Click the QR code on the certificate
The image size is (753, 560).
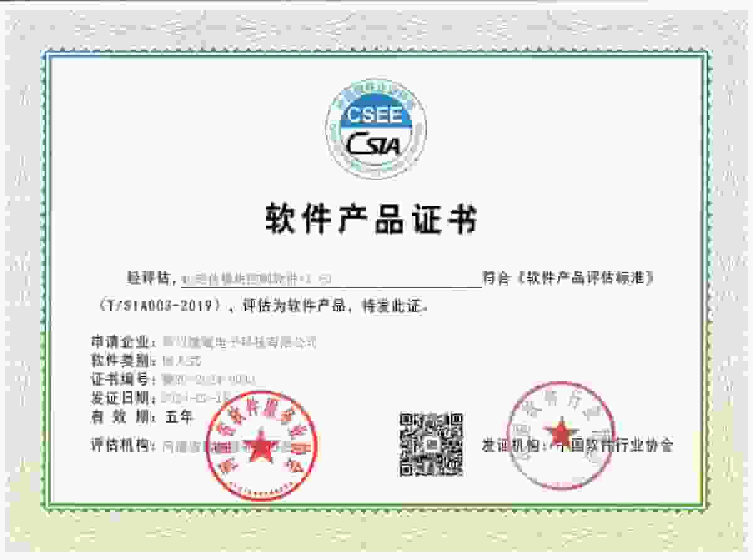(x=432, y=444)
